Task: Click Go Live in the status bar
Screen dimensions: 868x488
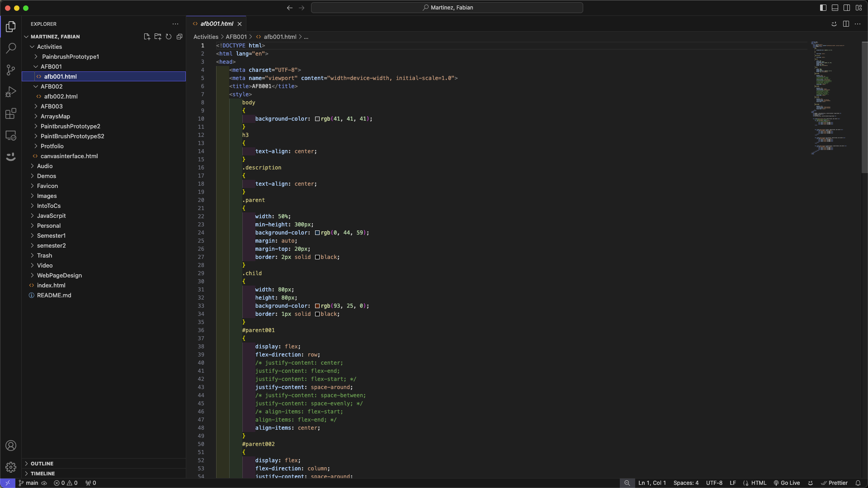Action: pos(787,483)
